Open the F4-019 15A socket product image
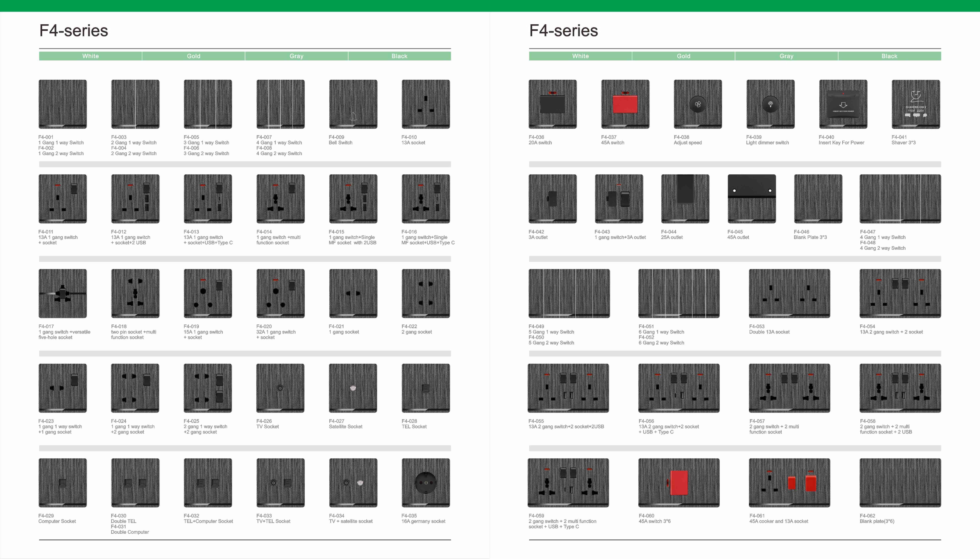Image resolution: width=980 pixels, height=559 pixels. [x=208, y=293]
